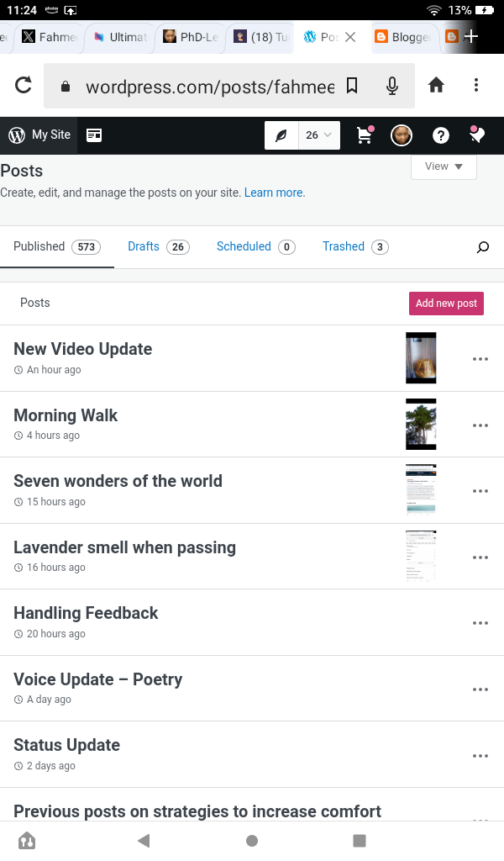
Task: Open options menu for Morning Walk post
Action: pos(480,425)
